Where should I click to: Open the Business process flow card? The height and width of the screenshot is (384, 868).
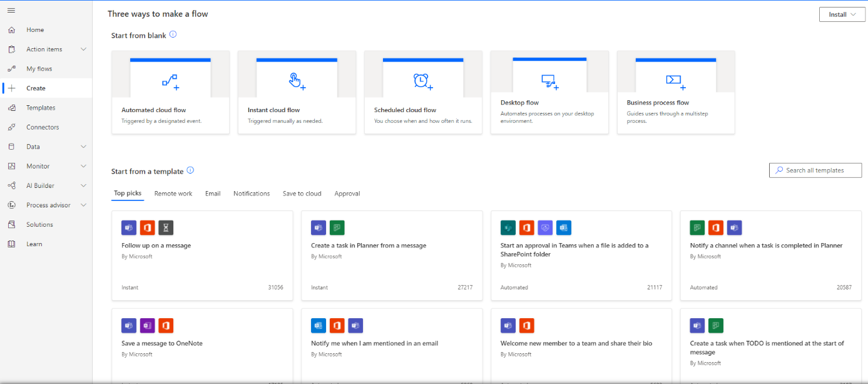click(676, 92)
